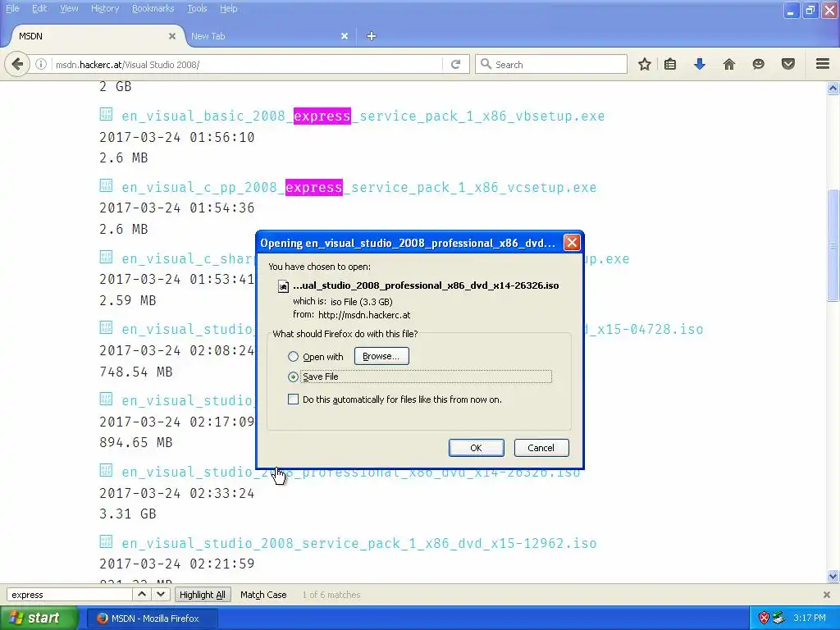840x630 pixels.
Task: Click file icon beside vcsetup.exe entry
Action: tap(106, 185)
